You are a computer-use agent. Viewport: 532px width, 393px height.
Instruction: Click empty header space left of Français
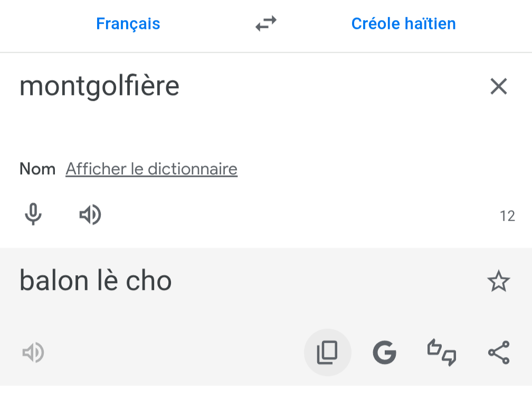point(42,24)
